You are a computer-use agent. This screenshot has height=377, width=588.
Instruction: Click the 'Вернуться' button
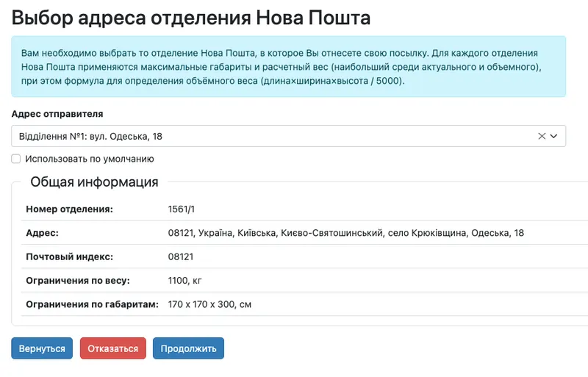[42, 348]
